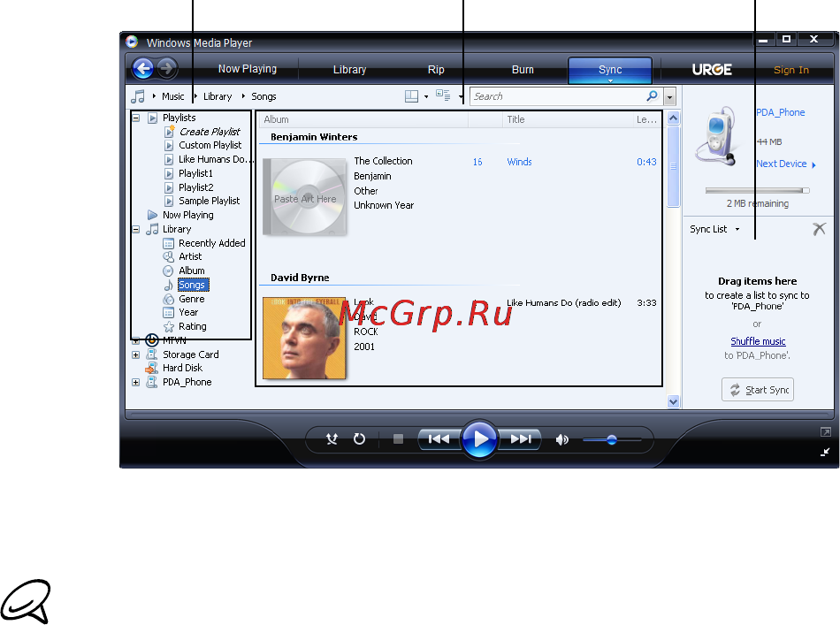Screen dimensions: 840x625
Task: Skip to the next track
Action: pyautogui.click(x=520, y=439)
